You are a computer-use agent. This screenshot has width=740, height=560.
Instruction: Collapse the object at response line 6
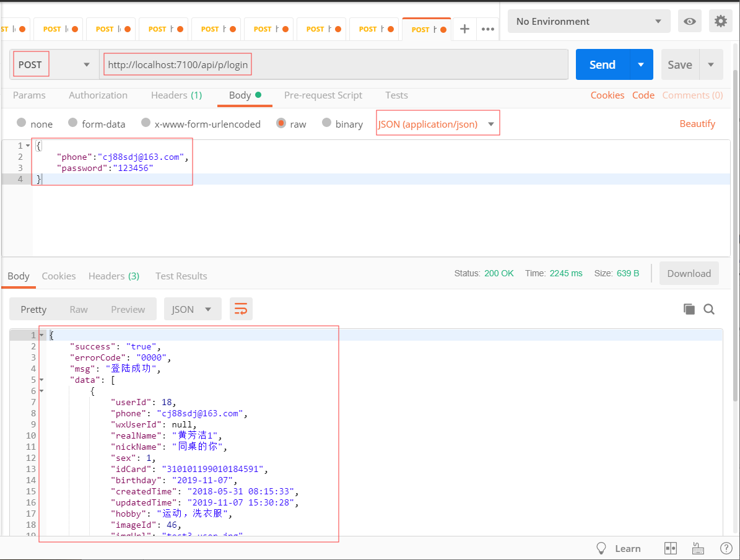click(x=42, y=391)
